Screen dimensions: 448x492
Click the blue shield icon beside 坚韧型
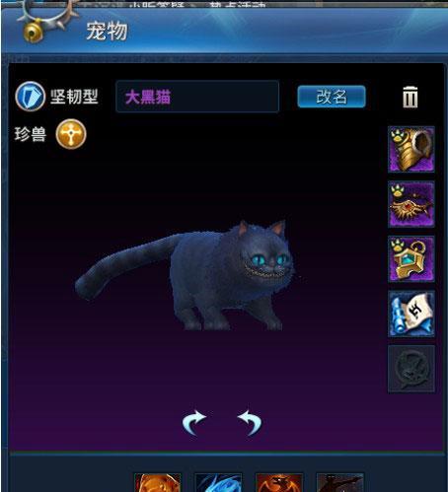(30, 97)
